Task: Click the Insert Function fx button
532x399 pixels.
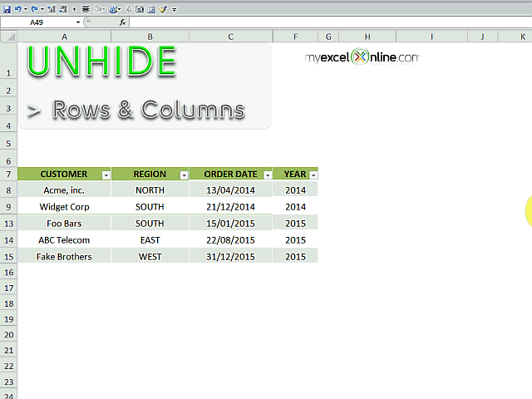Action: pos(122,22)
